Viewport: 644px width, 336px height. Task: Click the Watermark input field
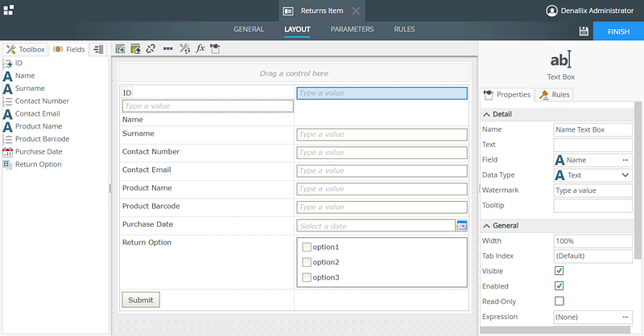tap(592, 191)
